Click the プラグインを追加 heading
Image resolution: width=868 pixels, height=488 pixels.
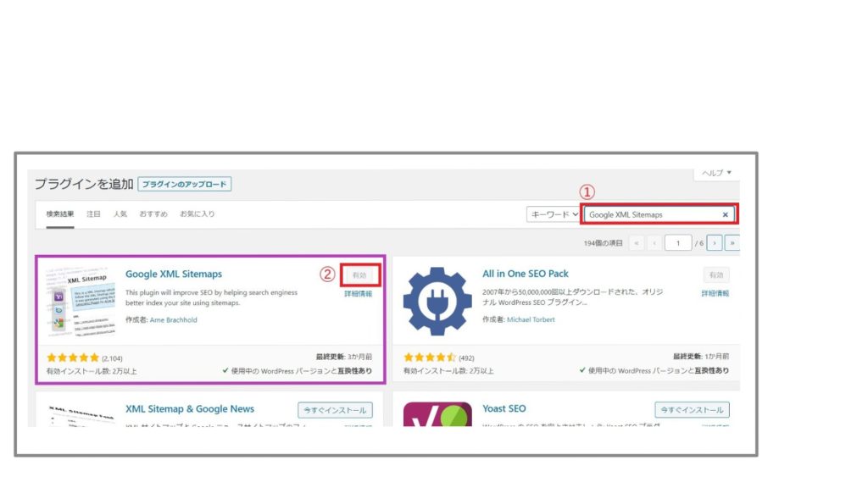84,184
